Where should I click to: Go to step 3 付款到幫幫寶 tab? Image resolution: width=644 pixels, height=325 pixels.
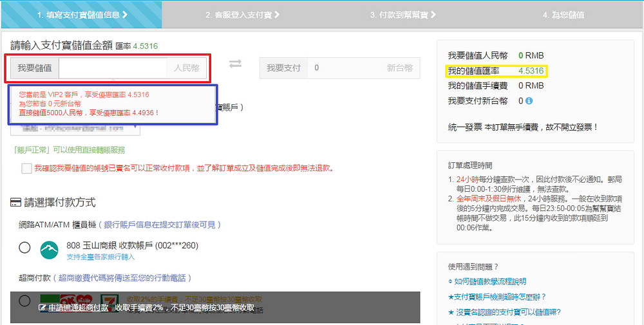403,15
